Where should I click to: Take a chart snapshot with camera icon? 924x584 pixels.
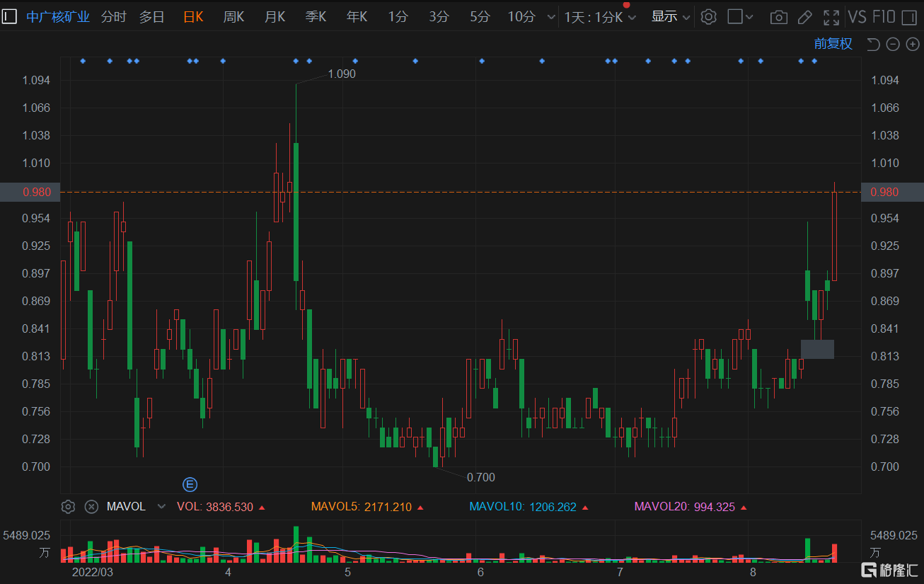(x=778, y=17)
